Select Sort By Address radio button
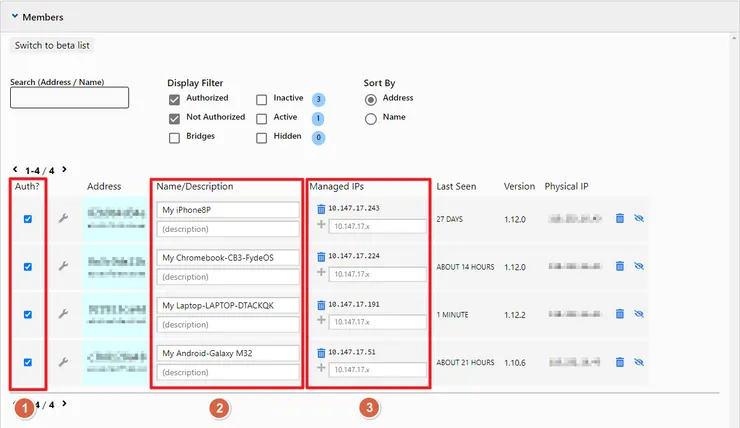Viewport: 740px width, 428px height. point(370,100)
